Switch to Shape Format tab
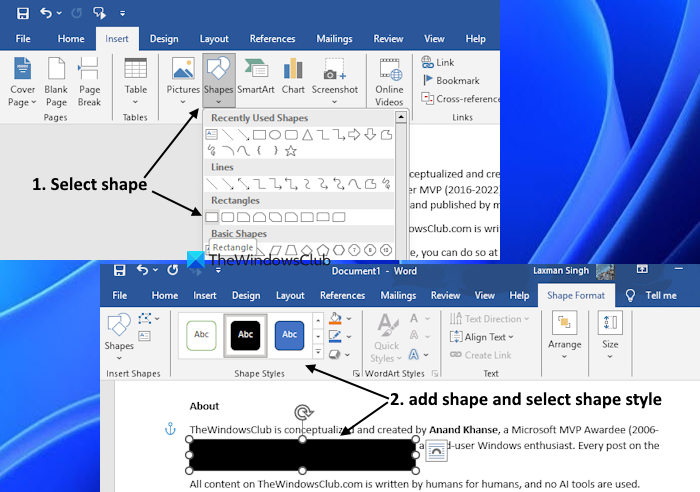 [x=576, y=295]
